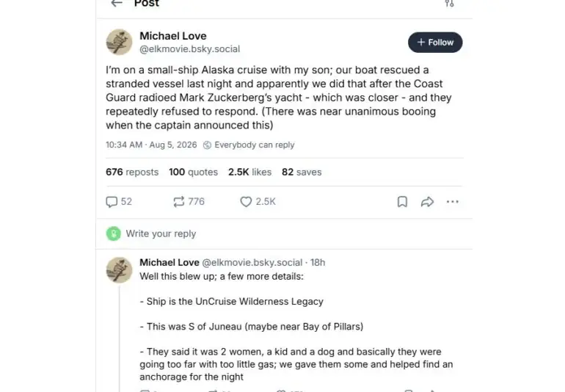Viewport: 565px width, 392px height.
Task: Open the three-dot more options menu
Action: pos(452,202)
